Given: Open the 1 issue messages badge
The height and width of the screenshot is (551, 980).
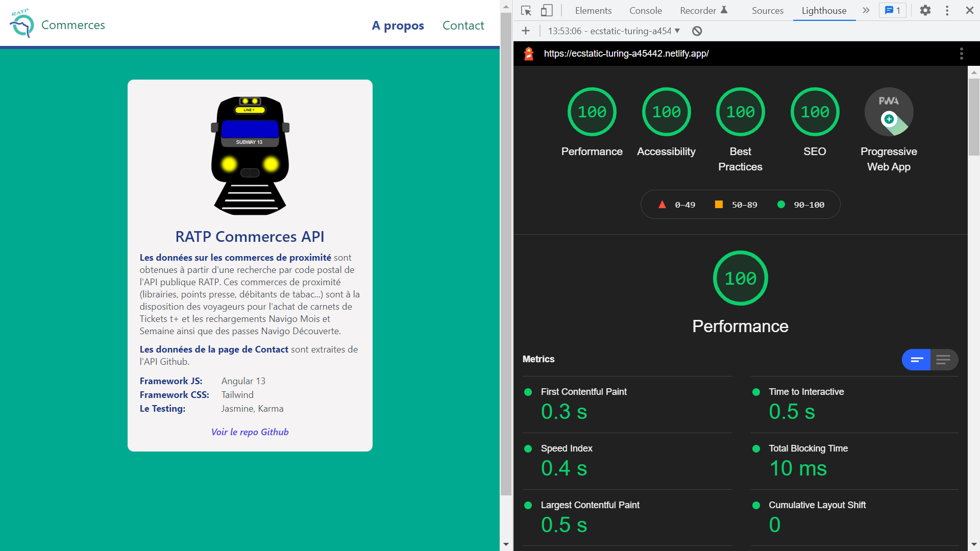Looking at the screenshot, I should (x=892, y=10).
